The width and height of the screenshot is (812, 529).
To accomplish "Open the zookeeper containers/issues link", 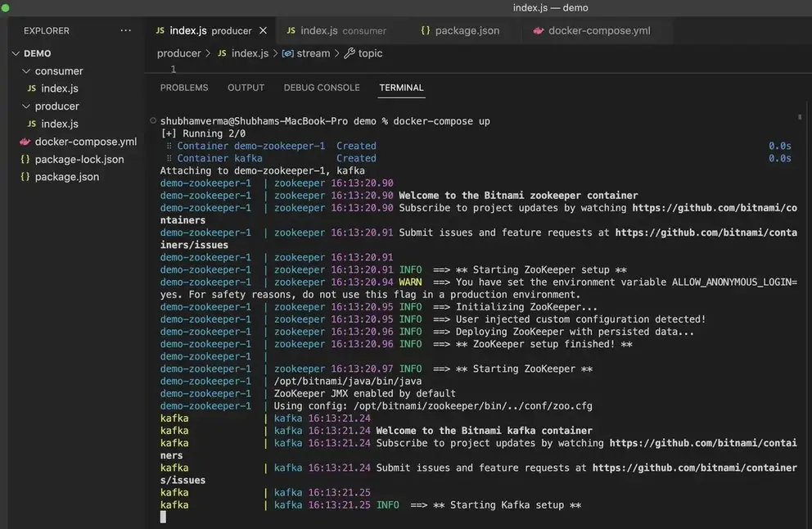I will coord(706,233).
